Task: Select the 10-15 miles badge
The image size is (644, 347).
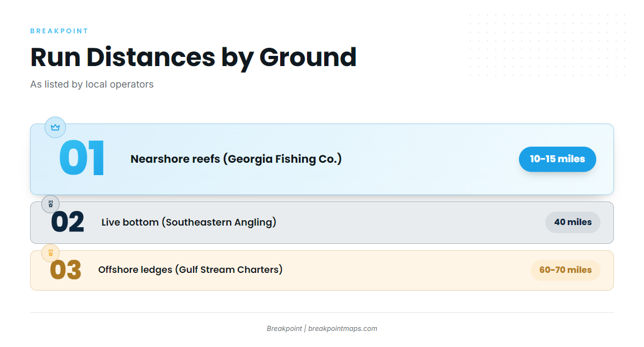Action: pos(558,159)
